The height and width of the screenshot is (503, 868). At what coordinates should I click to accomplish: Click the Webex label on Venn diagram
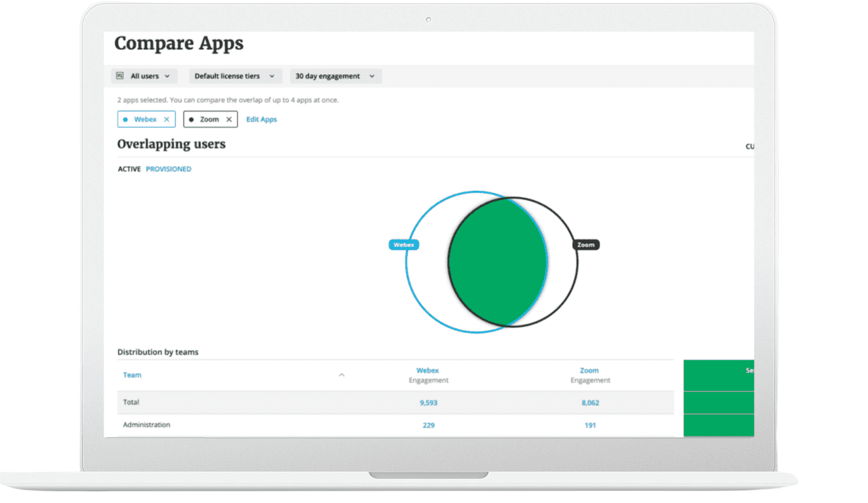tap(404, 245)
